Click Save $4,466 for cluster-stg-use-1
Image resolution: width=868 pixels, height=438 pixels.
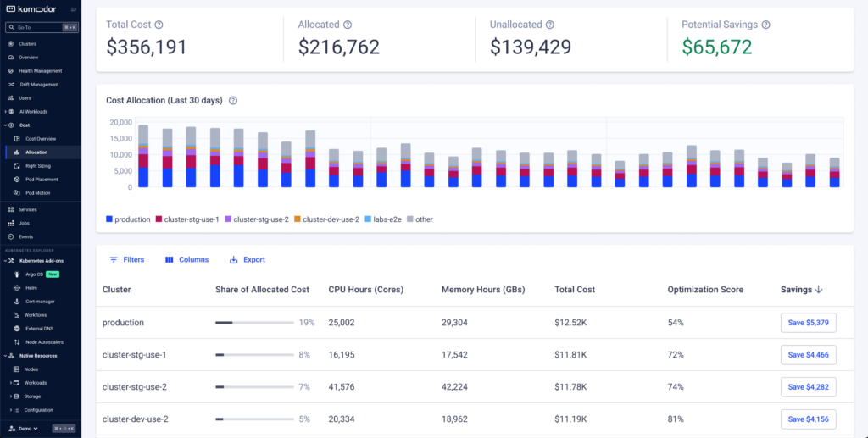pos(808,354)
